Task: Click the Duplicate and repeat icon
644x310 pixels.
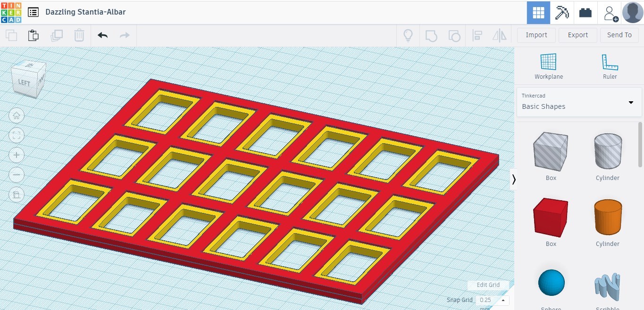Action: click(57, 35)
